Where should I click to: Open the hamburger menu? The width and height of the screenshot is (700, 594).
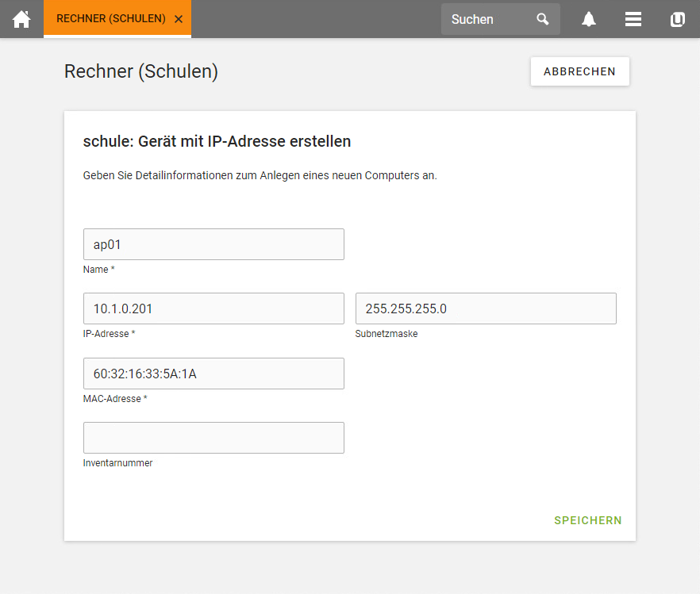[633, 19]
